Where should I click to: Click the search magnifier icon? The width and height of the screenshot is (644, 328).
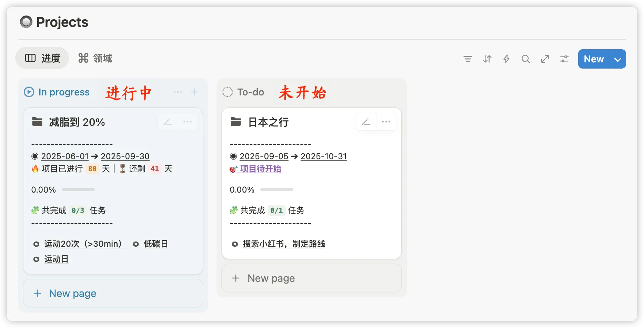pos(526,59)
